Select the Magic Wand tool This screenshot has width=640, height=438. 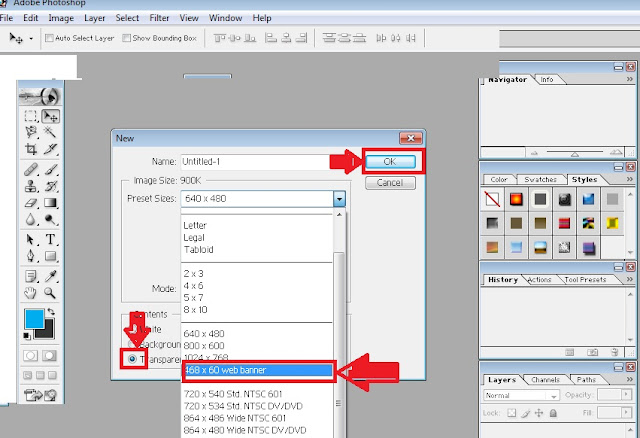[x=50, y=132]
